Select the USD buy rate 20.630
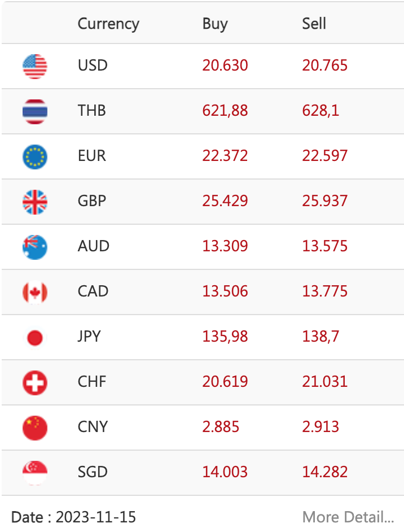The image size is (404, 532). click(x=225, y=66)
